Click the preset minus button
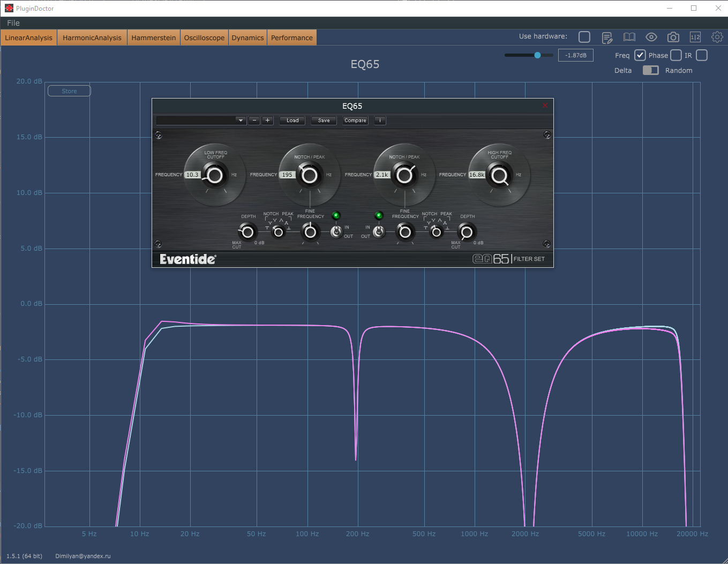 (254, 121)
